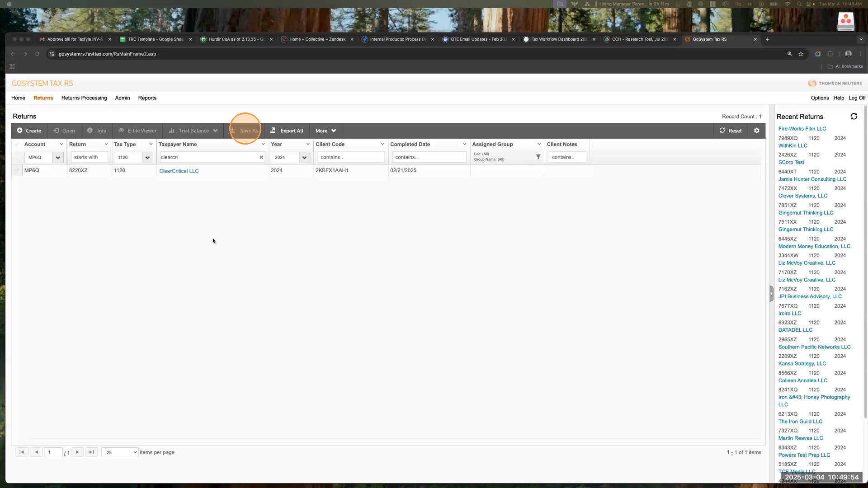Bookmark this page with the star icon

click(801, 54)
